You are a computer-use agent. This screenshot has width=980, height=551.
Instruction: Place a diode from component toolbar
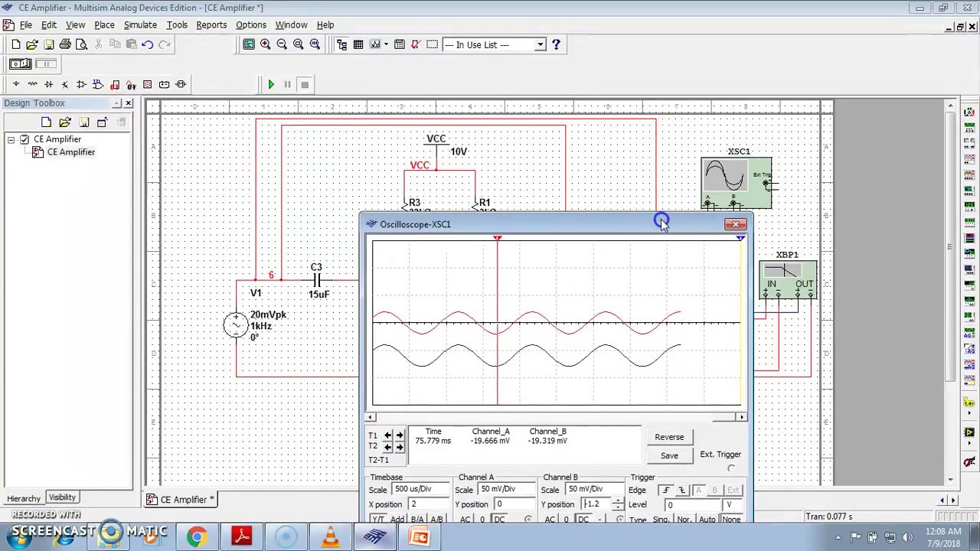[48, 84]
